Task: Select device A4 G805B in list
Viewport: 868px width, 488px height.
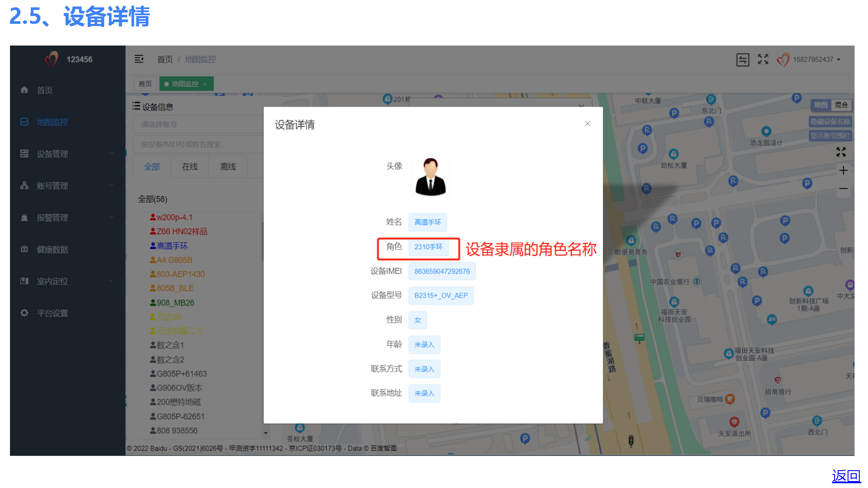Action: pyautogui.click(x=171, y=260)
